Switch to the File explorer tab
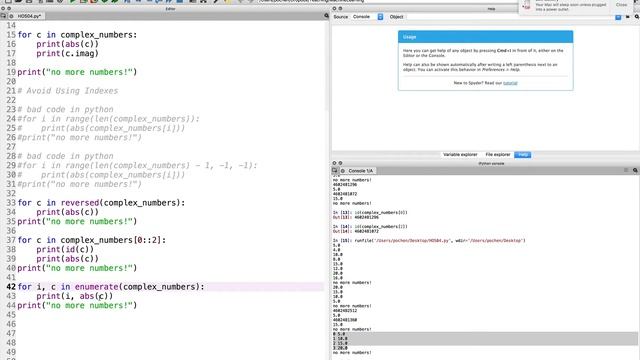This screenshot has width=640, height=360. tap(498, 155)
